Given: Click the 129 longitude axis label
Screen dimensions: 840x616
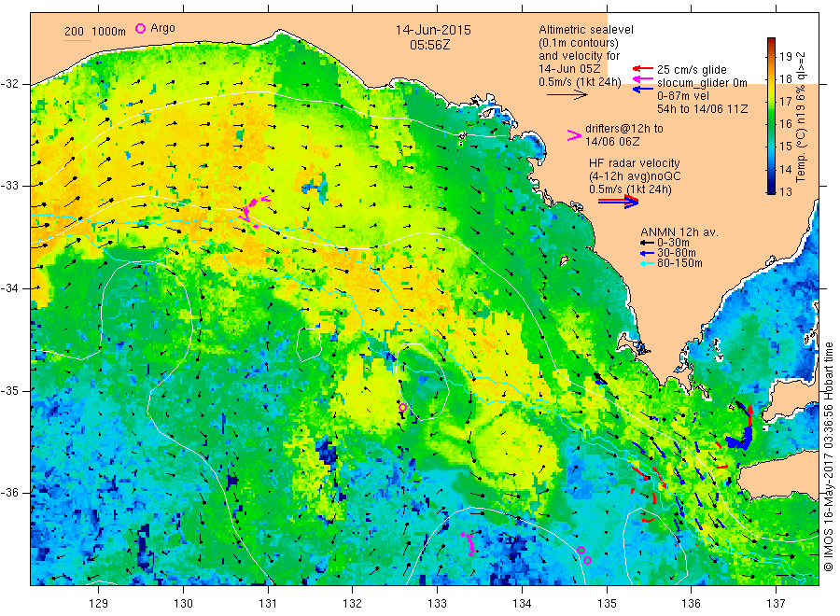Looking at the screenshot, I should pos(99,603).
